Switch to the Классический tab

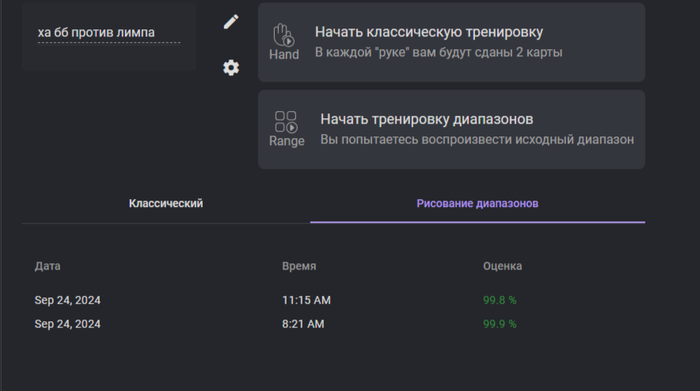166,204
